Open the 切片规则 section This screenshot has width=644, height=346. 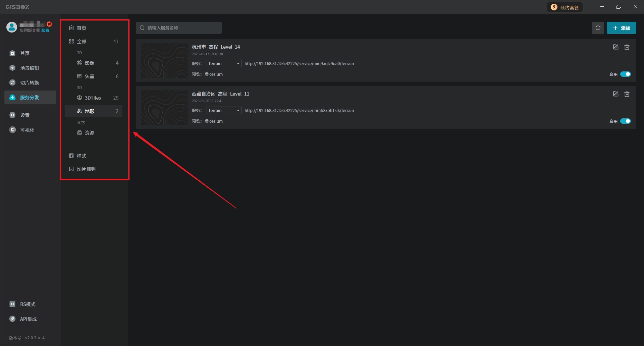tap(86, 169)
